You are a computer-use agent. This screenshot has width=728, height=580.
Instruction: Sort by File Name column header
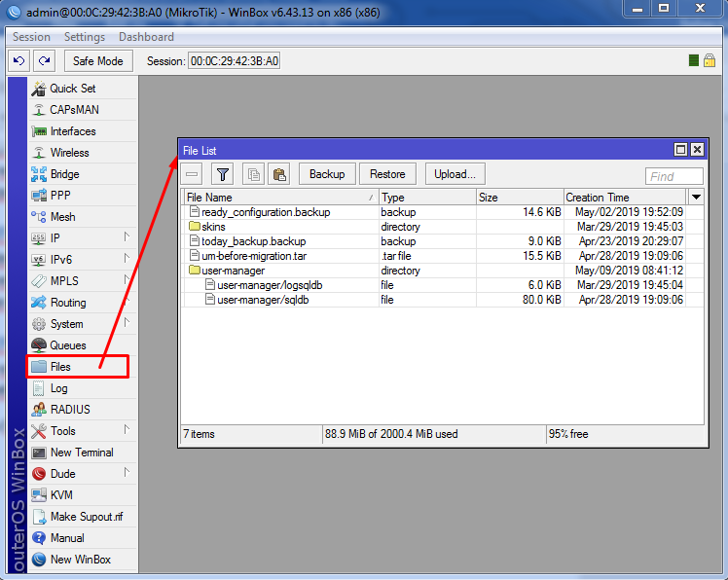pos(280,198)
